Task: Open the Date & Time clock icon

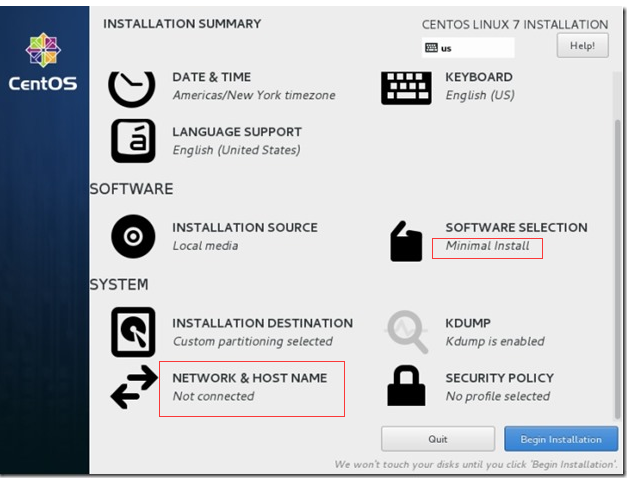Action: tap(132, 89)
